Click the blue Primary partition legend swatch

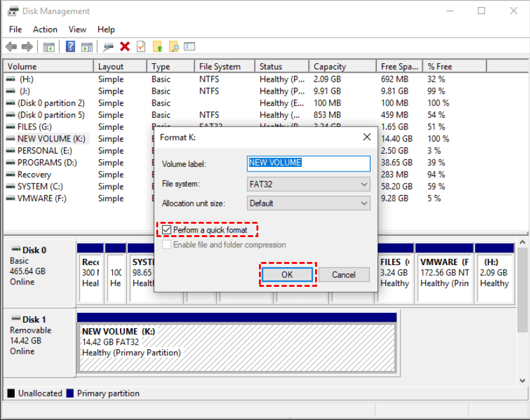70,393
